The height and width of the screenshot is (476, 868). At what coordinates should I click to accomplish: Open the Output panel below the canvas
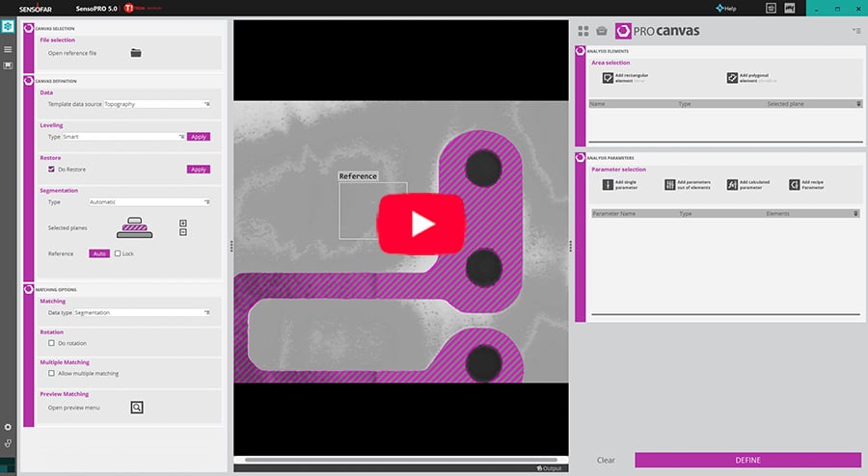549,468
